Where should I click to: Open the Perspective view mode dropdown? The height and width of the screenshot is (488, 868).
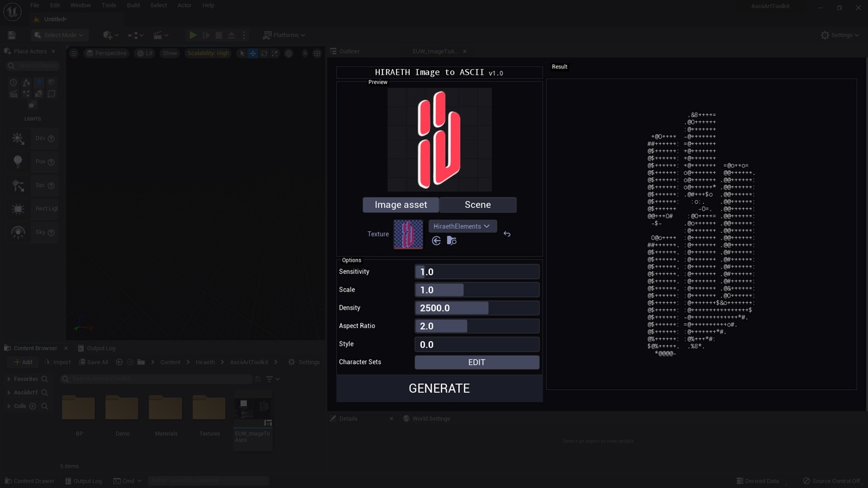tap(106, 54)
